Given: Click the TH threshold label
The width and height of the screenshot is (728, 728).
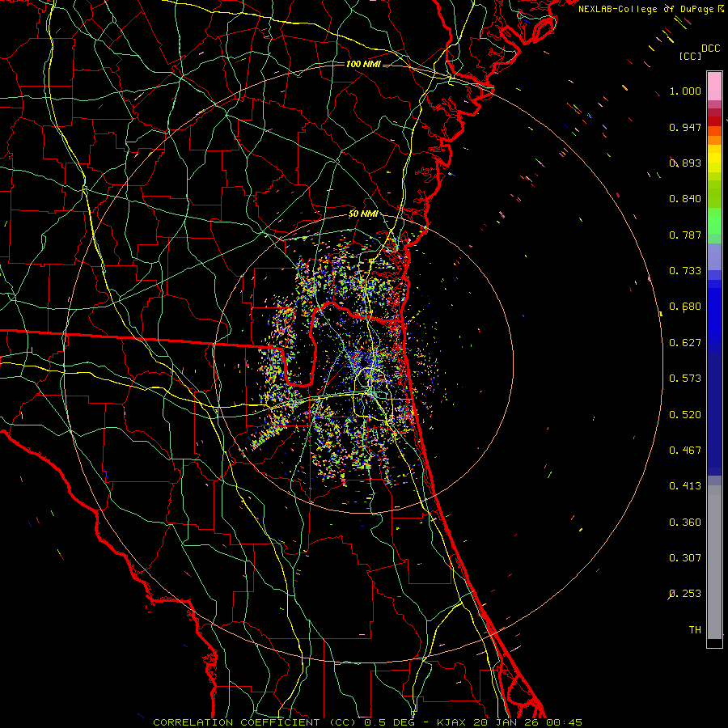Looking at the screenshot, I should (x=695, y=630).
